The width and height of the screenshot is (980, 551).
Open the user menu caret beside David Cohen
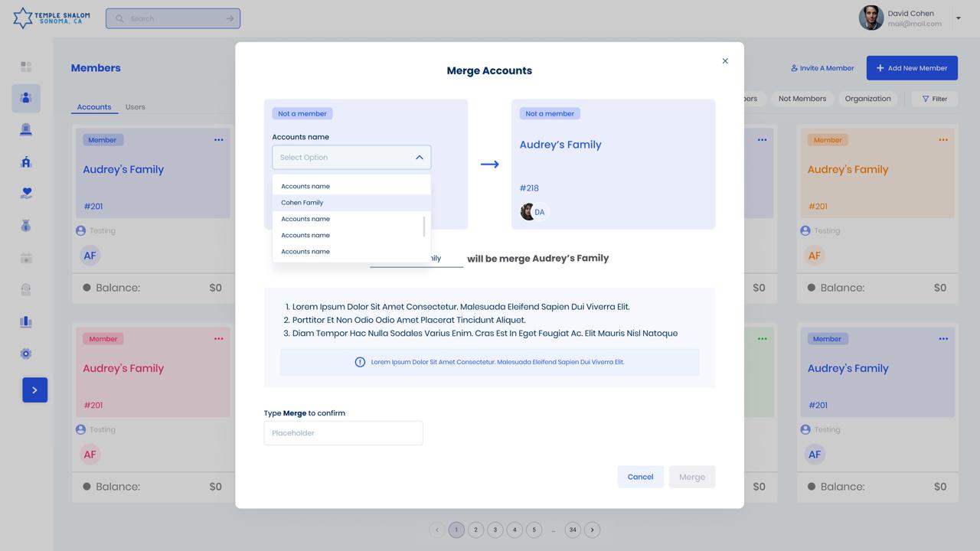[958, 18]
